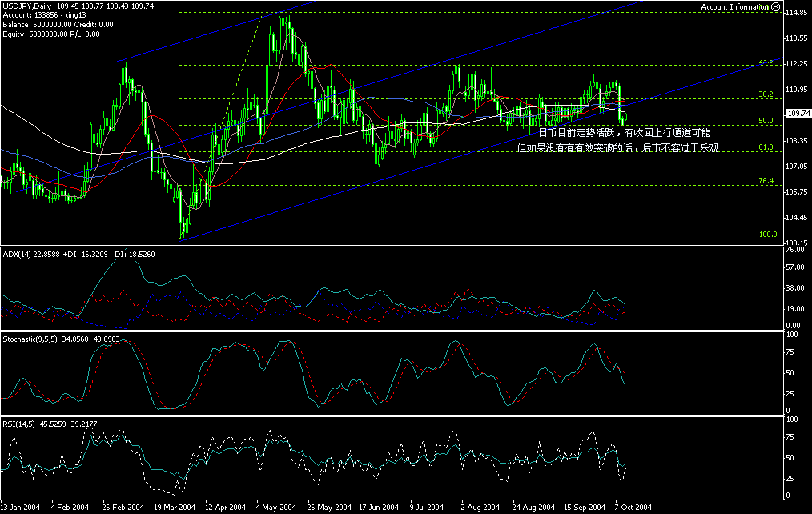Click the 15 Sep 2004 date label
This screenshot has height=514, width=812.
(x=585, y=508)
